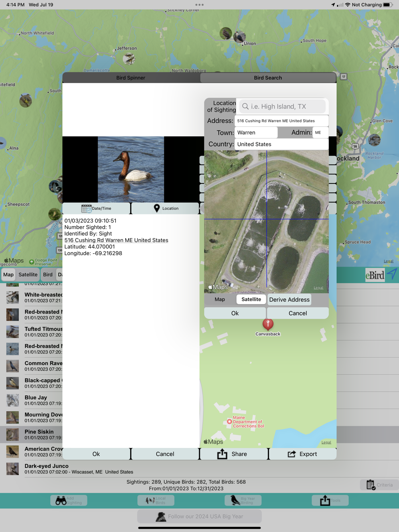Select Map mode on main map toolbar
The height and width of the screenshot is (532, 399).
pyautogui.click(x=8, y=274)
